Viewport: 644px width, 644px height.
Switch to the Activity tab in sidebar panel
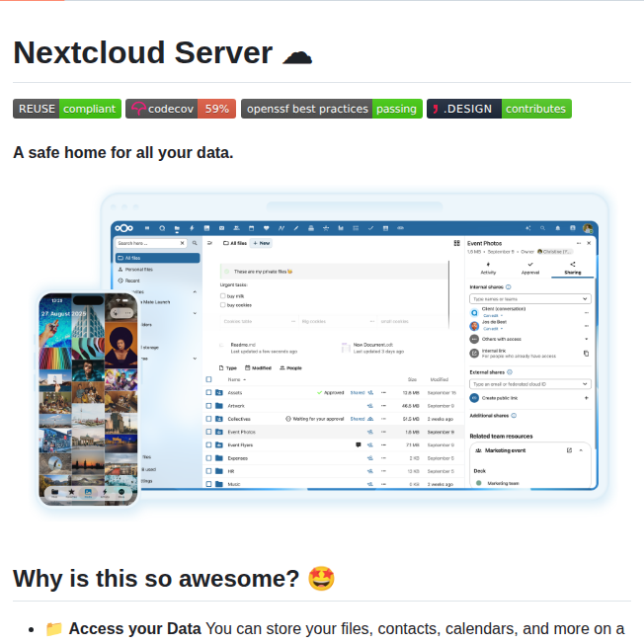pos(488,268)
